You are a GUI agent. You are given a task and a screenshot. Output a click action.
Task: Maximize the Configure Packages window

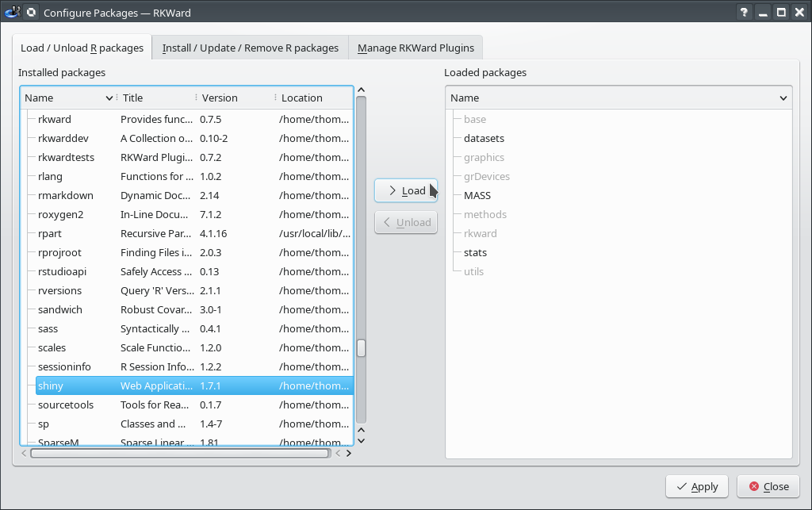point(781,12)
